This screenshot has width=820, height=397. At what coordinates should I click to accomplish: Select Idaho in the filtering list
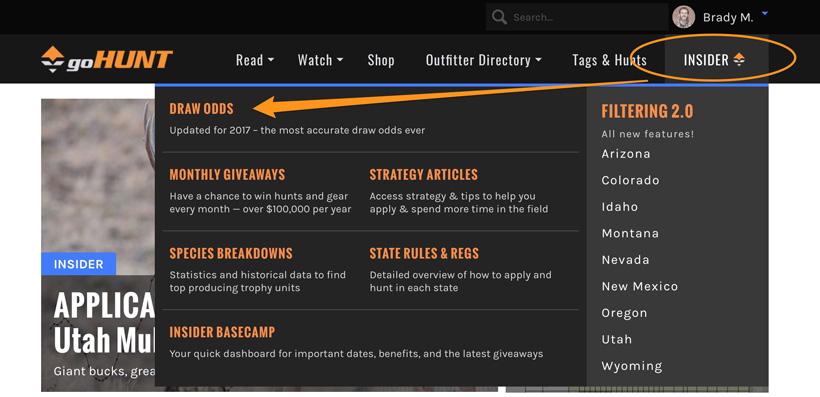click(620, 207)
